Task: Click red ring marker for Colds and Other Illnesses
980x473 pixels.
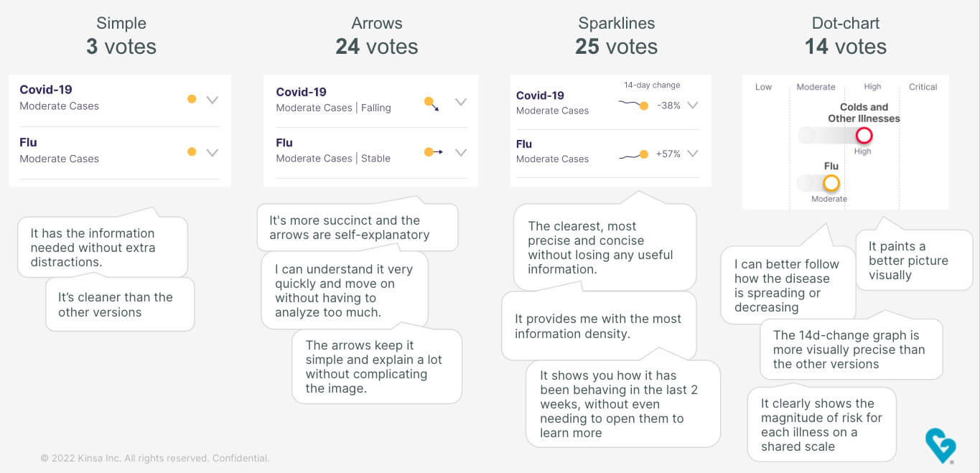Action: (x=864, y=135)
